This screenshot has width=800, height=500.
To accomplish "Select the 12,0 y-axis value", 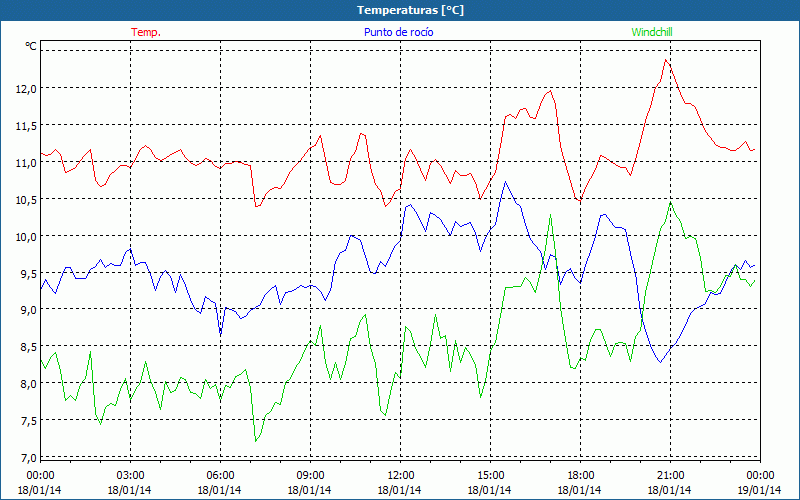I will 27,89.
